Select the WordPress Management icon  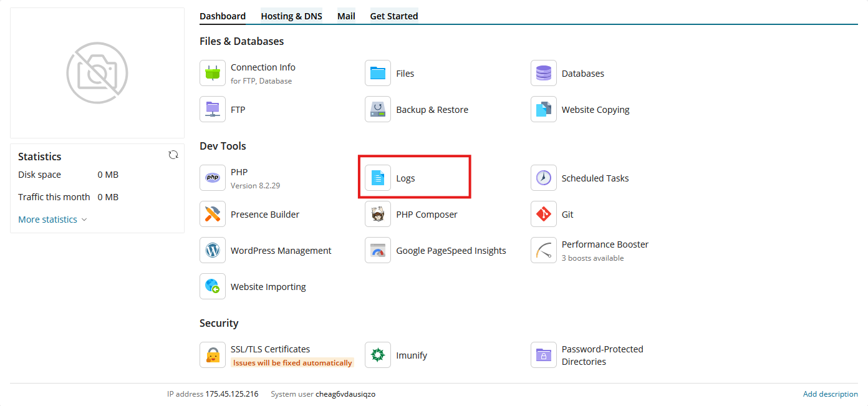[x=213, y=250]
